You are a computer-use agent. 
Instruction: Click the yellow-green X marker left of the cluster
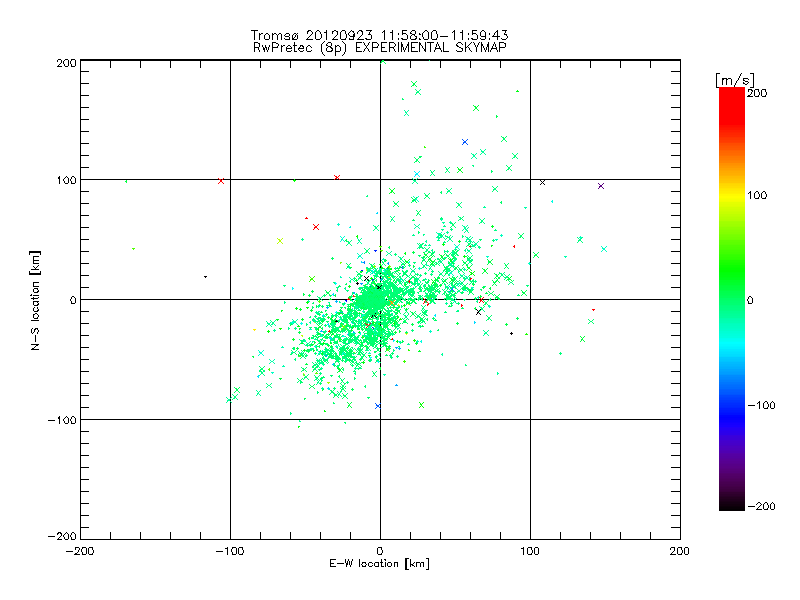pyautogui.click(x=280, y=241)
